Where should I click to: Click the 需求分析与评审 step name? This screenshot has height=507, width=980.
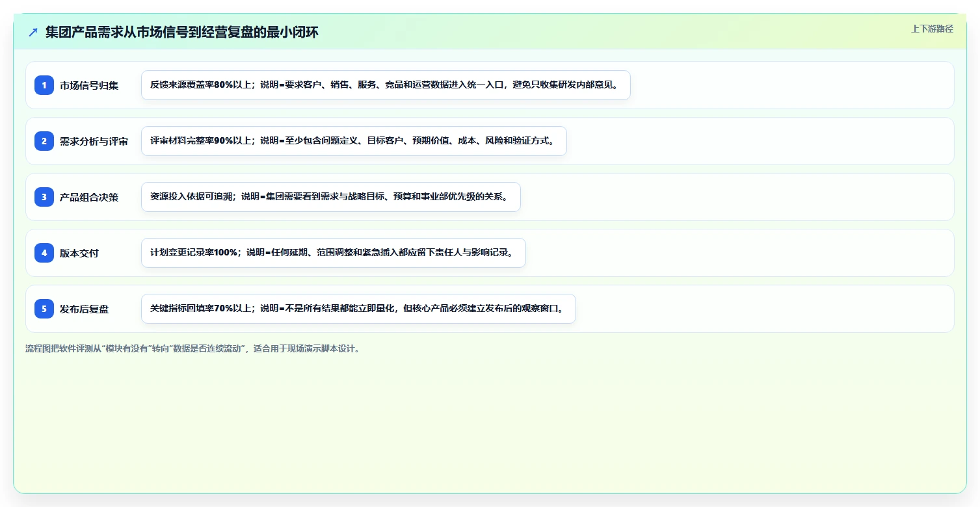[94, 141]
